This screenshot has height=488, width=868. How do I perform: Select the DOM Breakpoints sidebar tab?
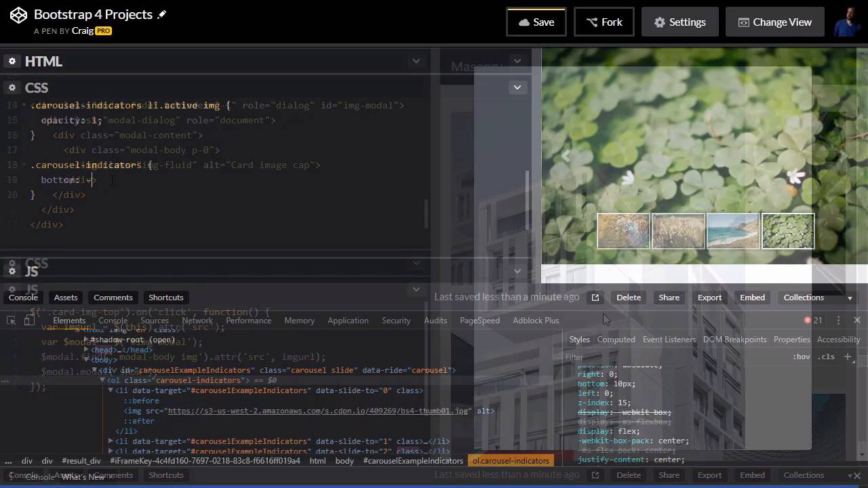[734, 340]
